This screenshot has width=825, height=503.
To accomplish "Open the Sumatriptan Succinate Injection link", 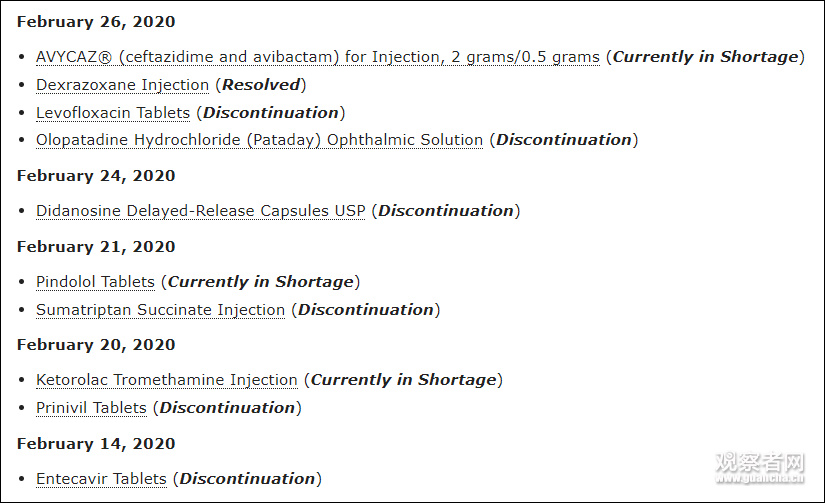I will pos(160,310).
